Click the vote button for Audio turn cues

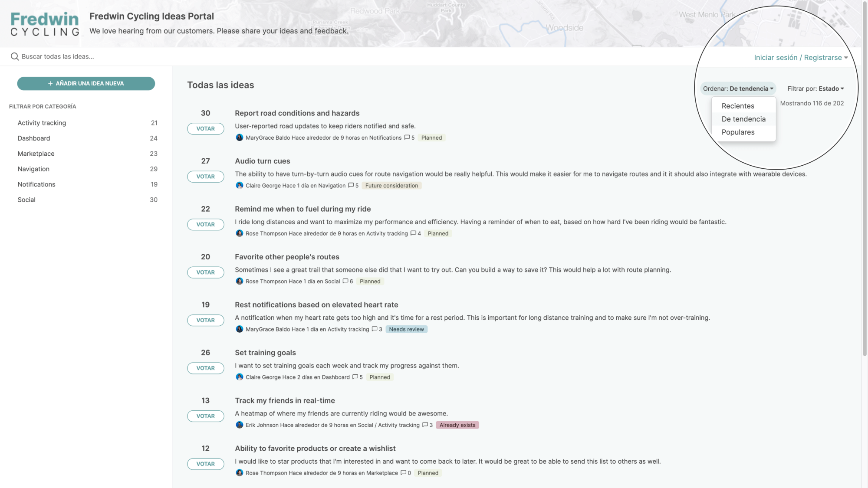point(205,177)
